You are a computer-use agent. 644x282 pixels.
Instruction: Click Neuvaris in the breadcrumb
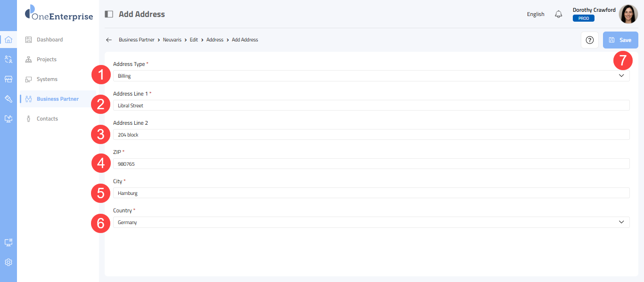pos(172,40)
